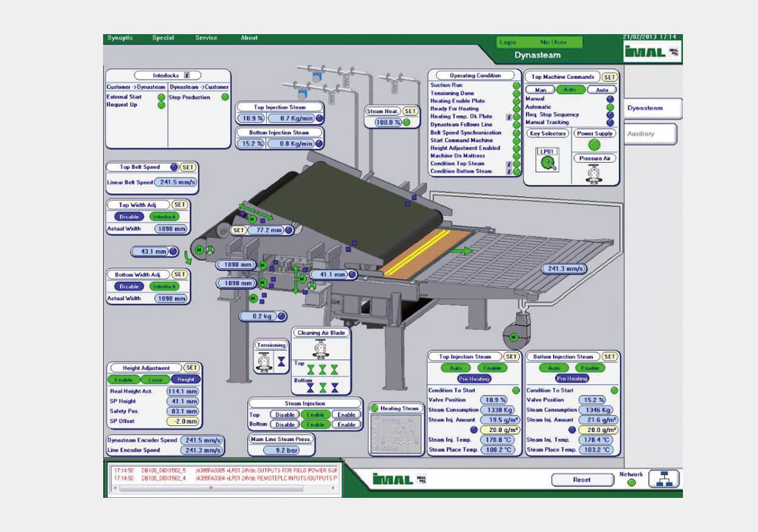Toggle Auto in Top Injection Steam panel

[456, 368]
